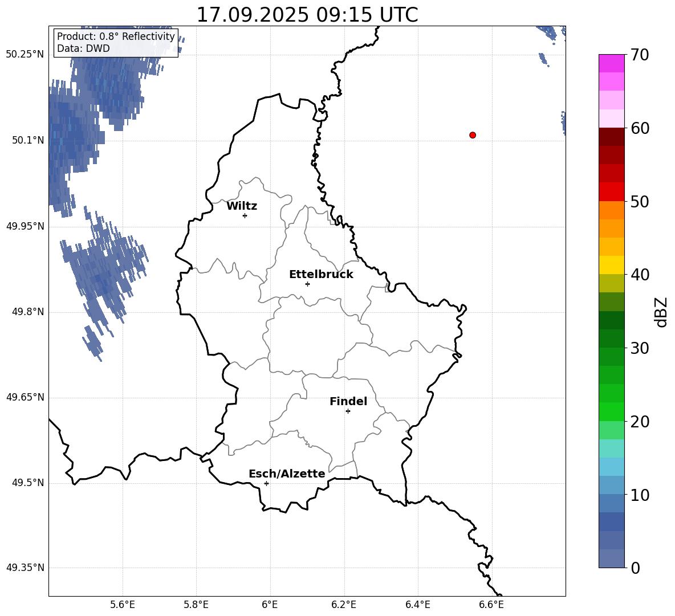
Task: Click the Wiltz station cross marker
Action: point(245,215)
